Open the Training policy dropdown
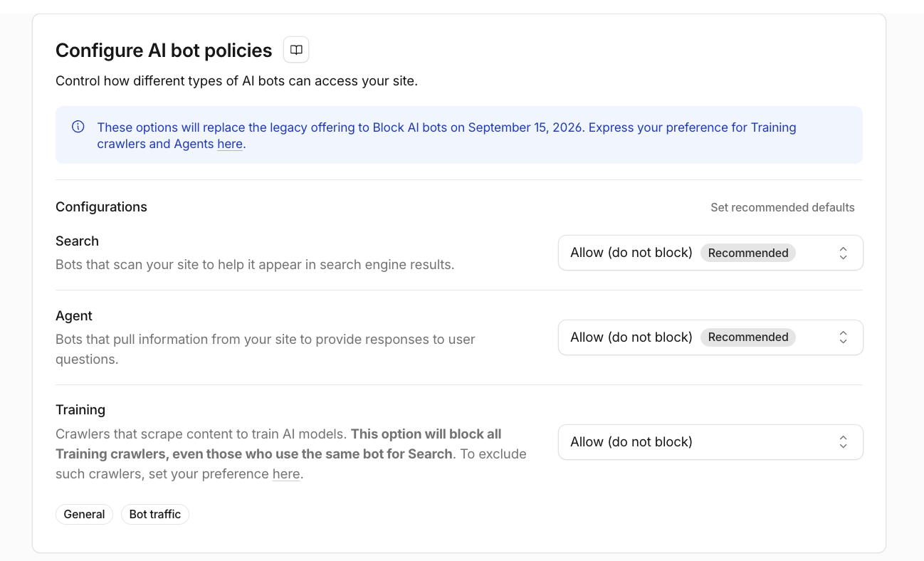The height and width of the screenshot is (561, 924). click(710, 442)
